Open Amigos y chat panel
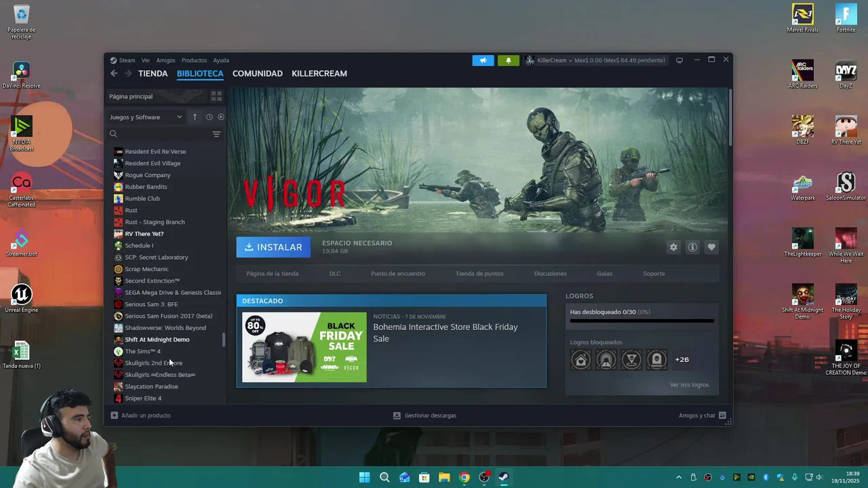The height and width of the screenshot is (488, 868). 703,415
